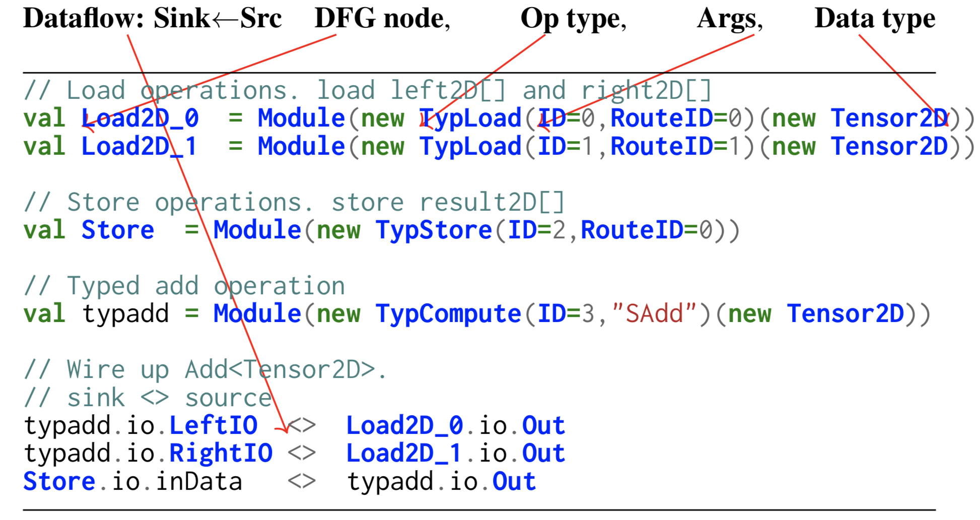Select the comment '// sink <> source'
The width and height of the screenshot is (980, 520).
pyautogui.click(x=148, y=399)
